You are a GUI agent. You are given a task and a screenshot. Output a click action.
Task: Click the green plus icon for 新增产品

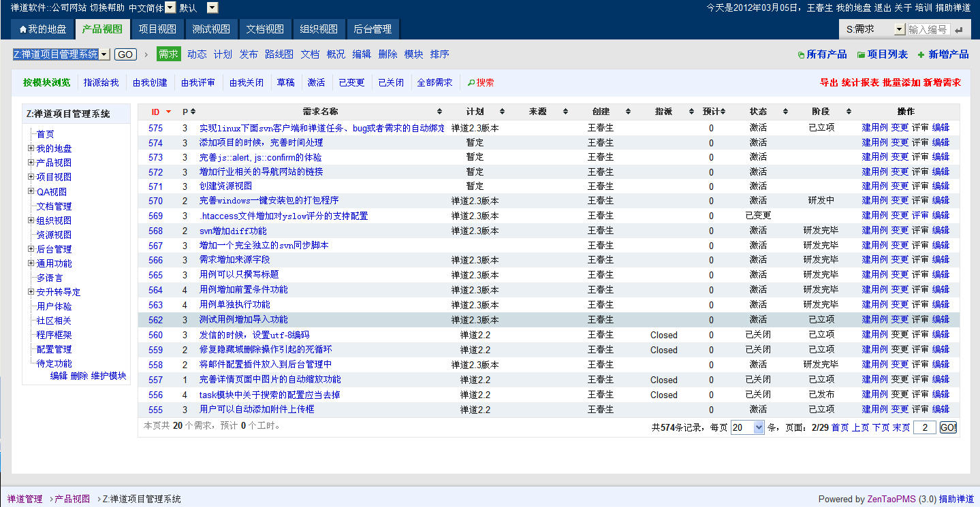point(921,55)
